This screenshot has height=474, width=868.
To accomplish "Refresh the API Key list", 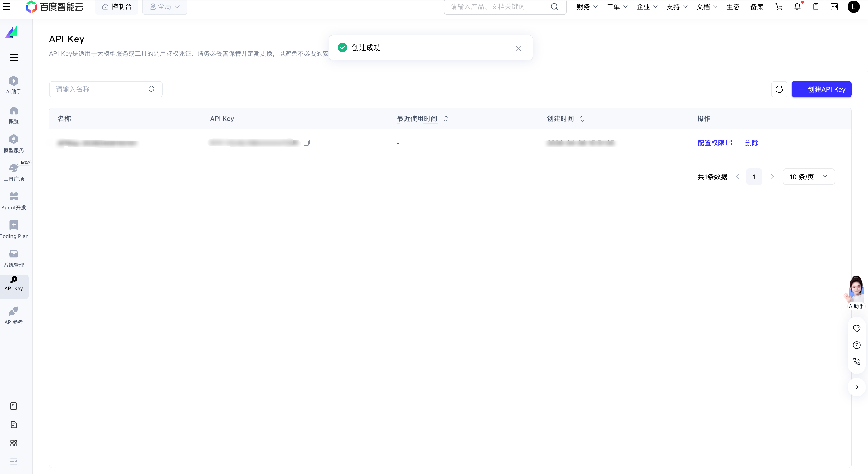I will pos(779,89).
